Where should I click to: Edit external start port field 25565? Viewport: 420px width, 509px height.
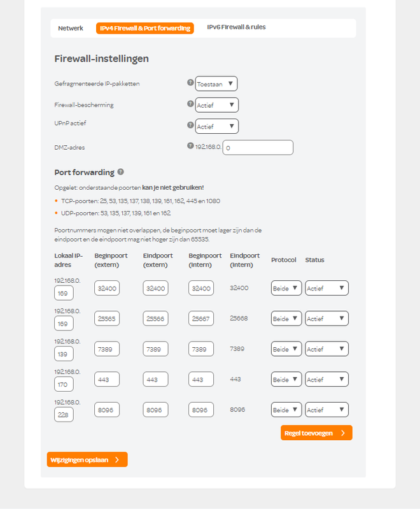[x=107, y=319]
